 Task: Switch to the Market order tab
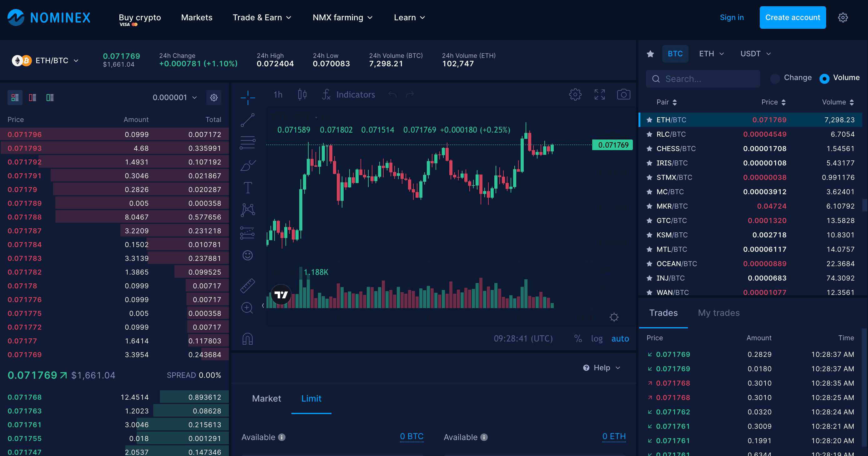point(266,399)
